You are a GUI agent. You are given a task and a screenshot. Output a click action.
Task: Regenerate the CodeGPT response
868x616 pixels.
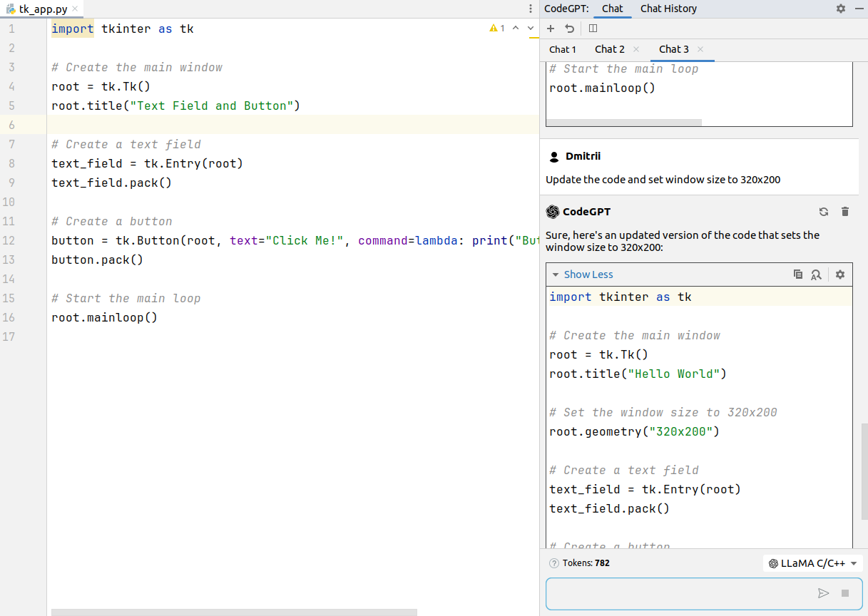click(x=824, y=212)
